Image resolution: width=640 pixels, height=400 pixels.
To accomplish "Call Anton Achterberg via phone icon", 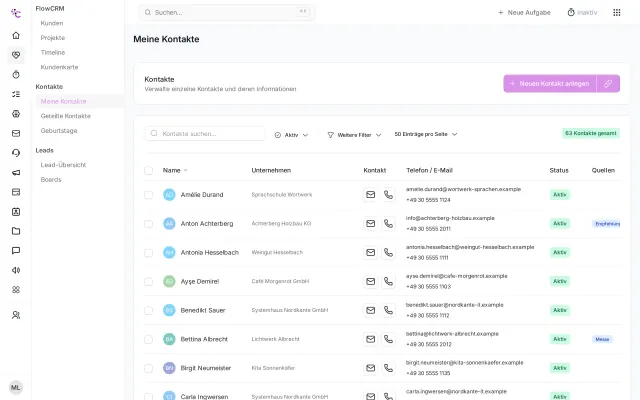I will coord(389,224).
